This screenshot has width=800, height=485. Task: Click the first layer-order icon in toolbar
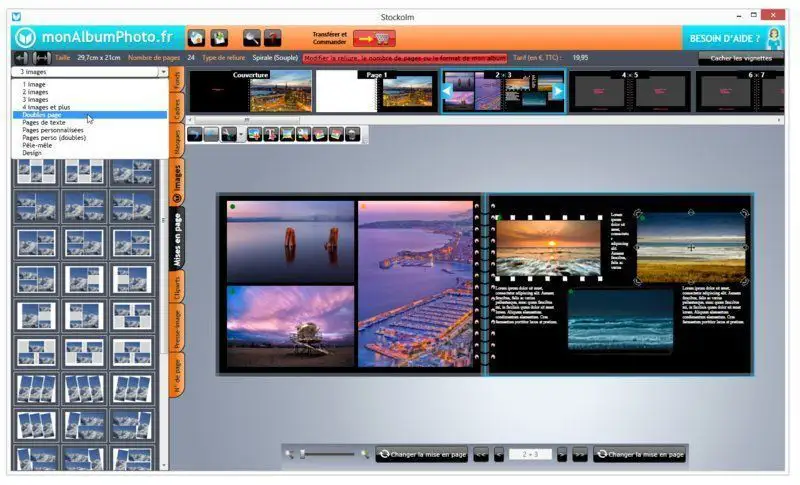319,134
